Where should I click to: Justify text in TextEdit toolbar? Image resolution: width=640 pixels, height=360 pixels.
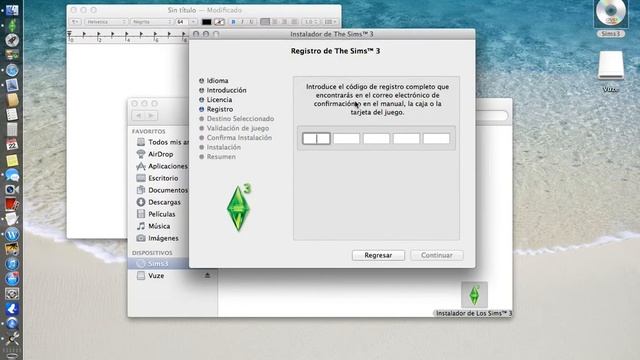coord(294,22)
